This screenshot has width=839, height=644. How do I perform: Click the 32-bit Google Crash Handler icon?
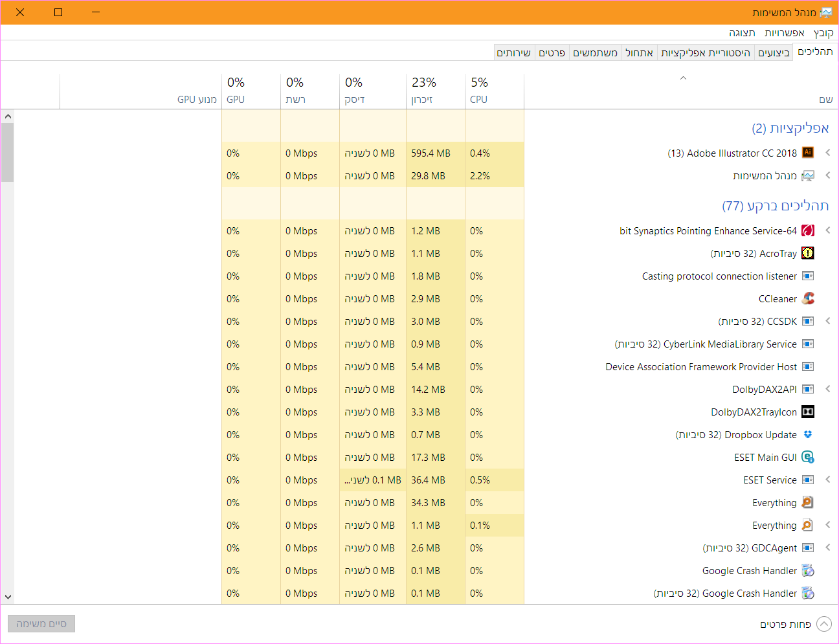[x=808, y=593]
